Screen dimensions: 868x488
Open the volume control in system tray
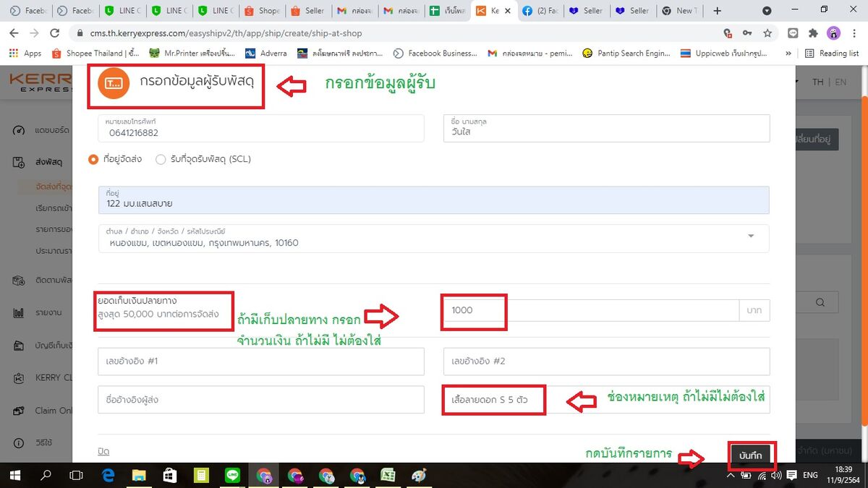click(x=776, y=475)
